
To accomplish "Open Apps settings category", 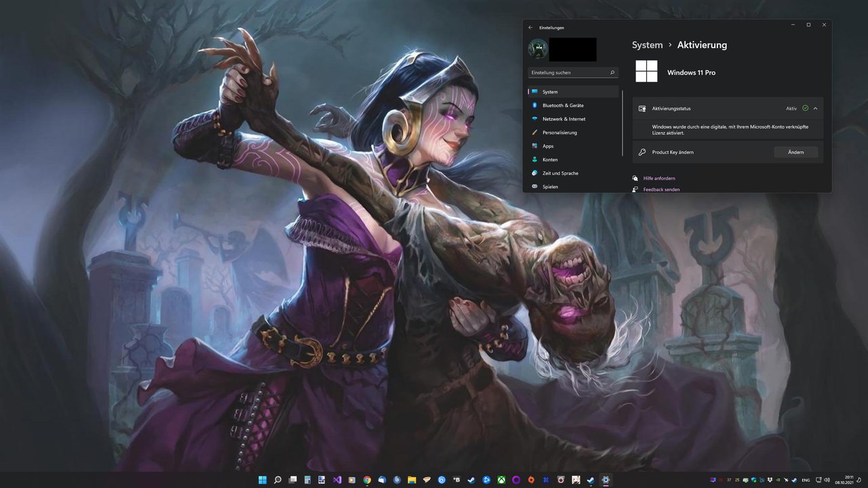I will pyautogui.click(x=573, y=146).
